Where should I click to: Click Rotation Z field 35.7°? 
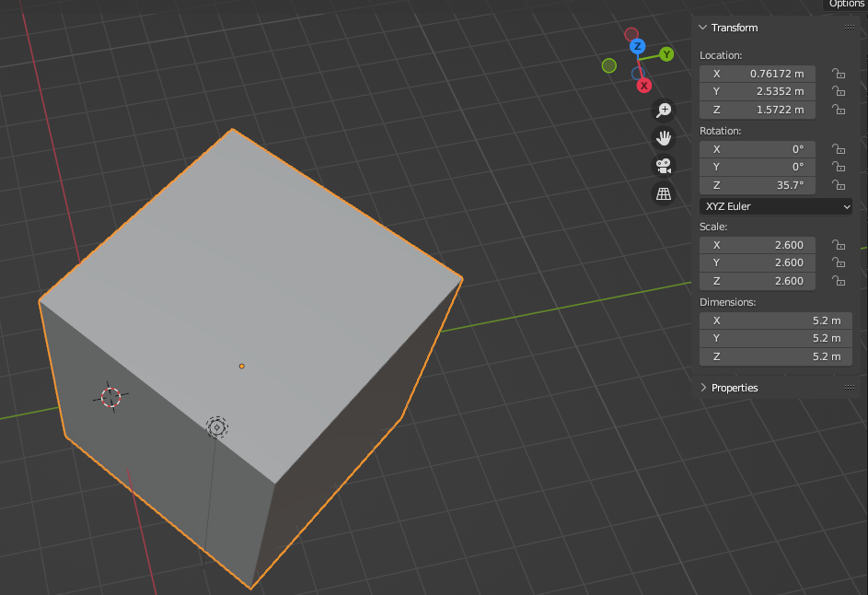point(758,185)
